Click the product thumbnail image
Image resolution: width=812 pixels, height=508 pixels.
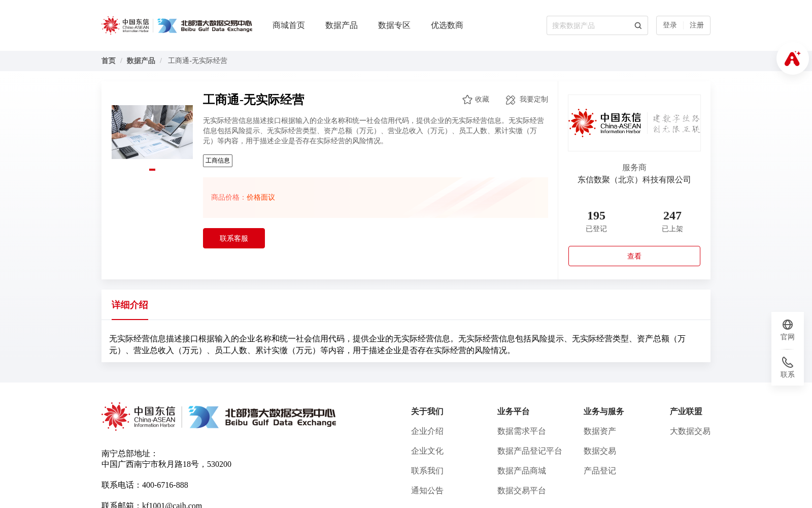coord(152,132)
